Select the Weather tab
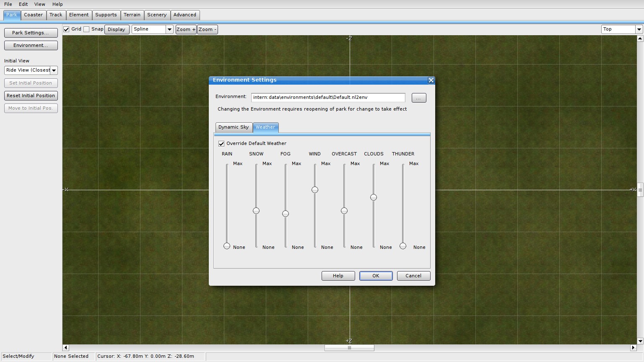This screenshot has width=644, height=362. coord(265,127)
